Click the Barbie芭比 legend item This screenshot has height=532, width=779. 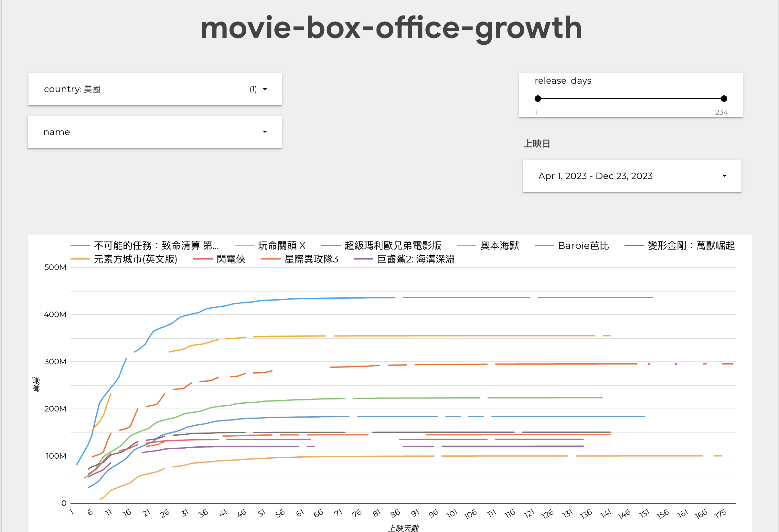click(x=583, y=246)
